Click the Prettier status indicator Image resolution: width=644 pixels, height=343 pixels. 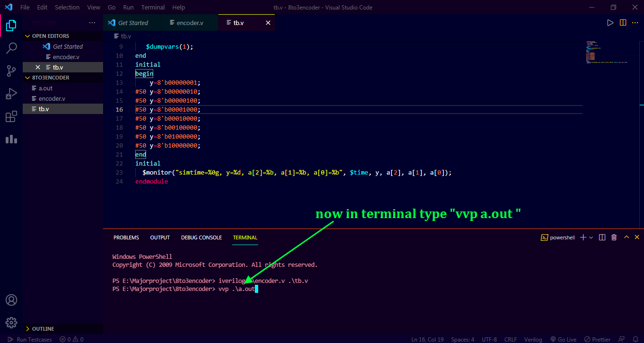(597, 339)
